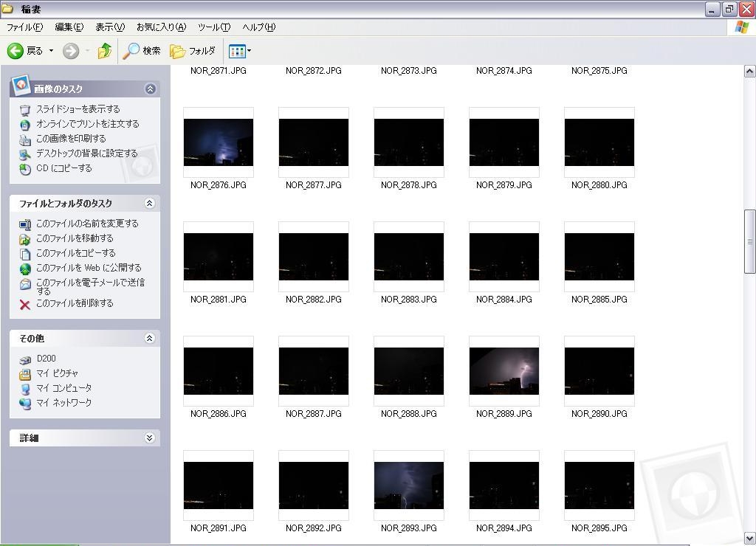Select the NOR_2876.JPG thumbnail
The height and width of the screenshot is (546, 756).
pyautogui.click(x=219, y=142)
